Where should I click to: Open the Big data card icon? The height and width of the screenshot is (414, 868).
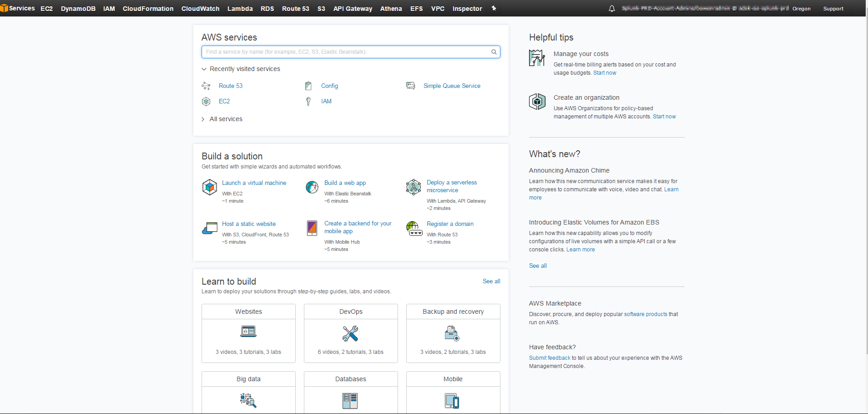[248, 401]
